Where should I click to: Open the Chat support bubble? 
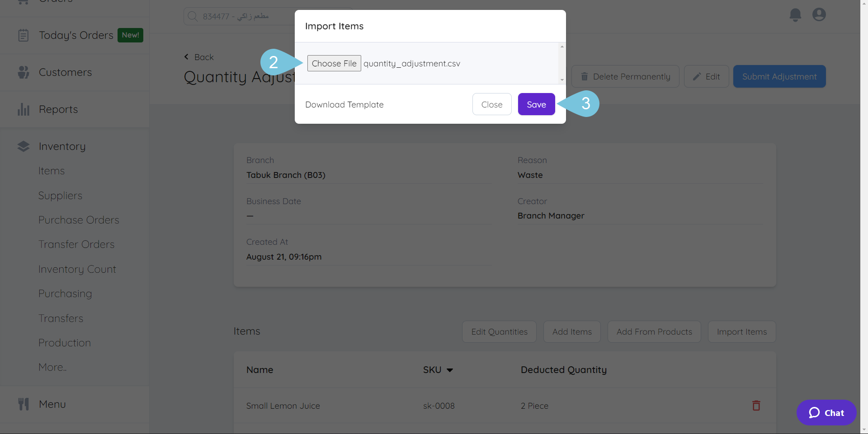[x=826, y=412]
